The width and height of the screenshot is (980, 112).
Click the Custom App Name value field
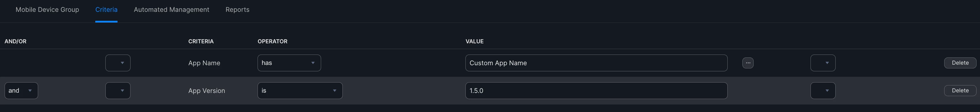click(596, 63)
